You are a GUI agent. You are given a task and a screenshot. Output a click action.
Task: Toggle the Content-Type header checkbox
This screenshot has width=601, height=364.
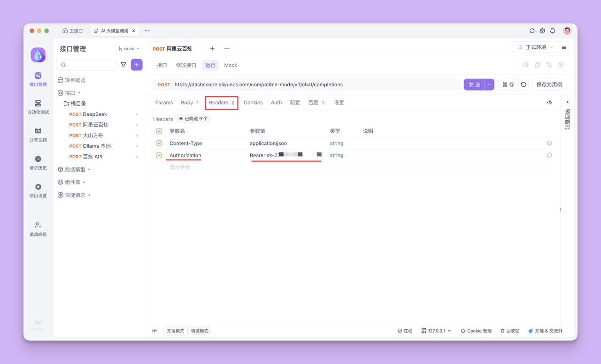pos(159,143)
